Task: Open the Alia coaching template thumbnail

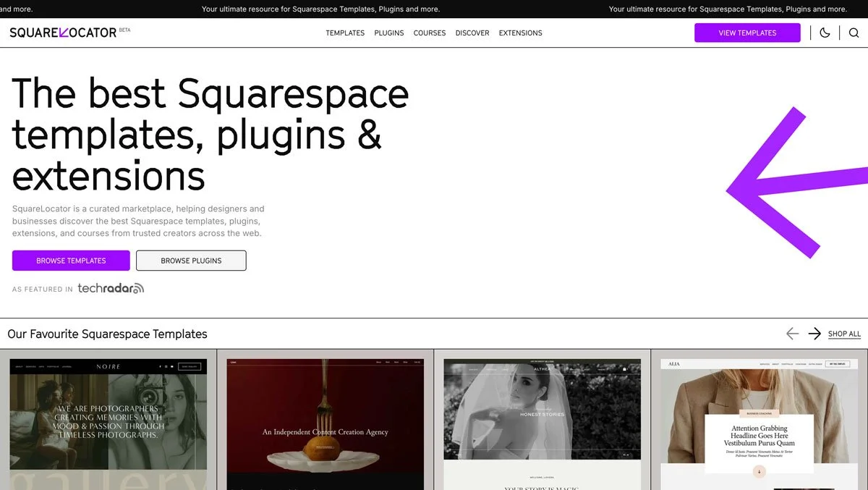Action: tap(759, 424)
